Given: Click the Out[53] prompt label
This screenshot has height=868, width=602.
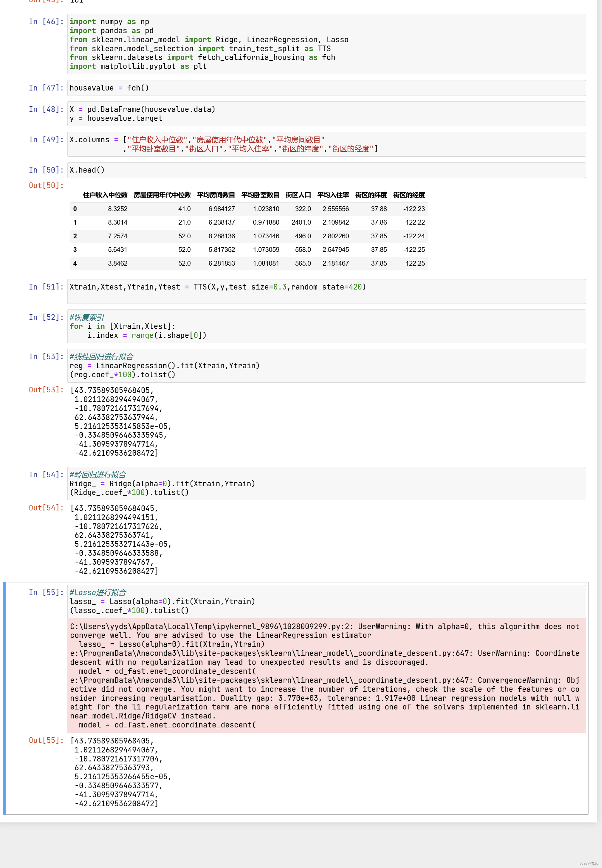Looking at the screenshot, I should (x=46, y=390).
